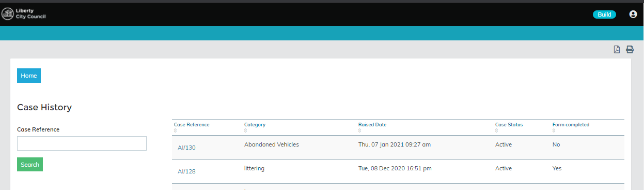The height and width of the screenshot is (190, 644).
Task: Sort table by Form completed arrows
Action: tap(554, 130)
